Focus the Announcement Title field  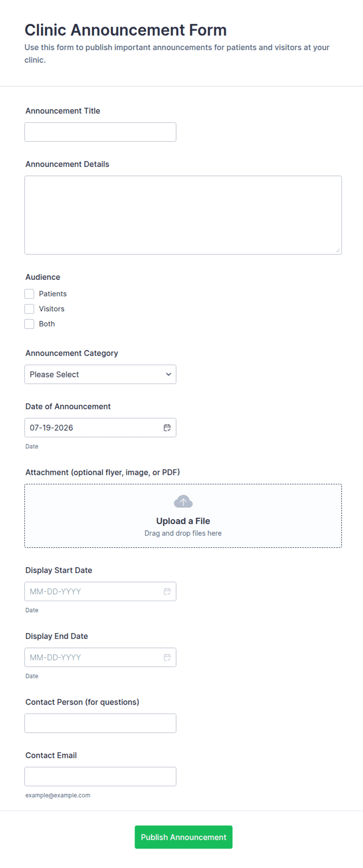tap(100, 132)
